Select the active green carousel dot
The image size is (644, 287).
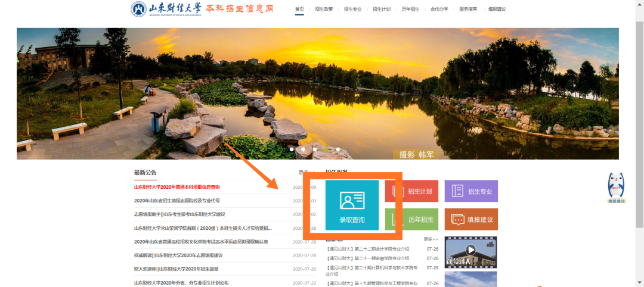click(x=326, y=149)
